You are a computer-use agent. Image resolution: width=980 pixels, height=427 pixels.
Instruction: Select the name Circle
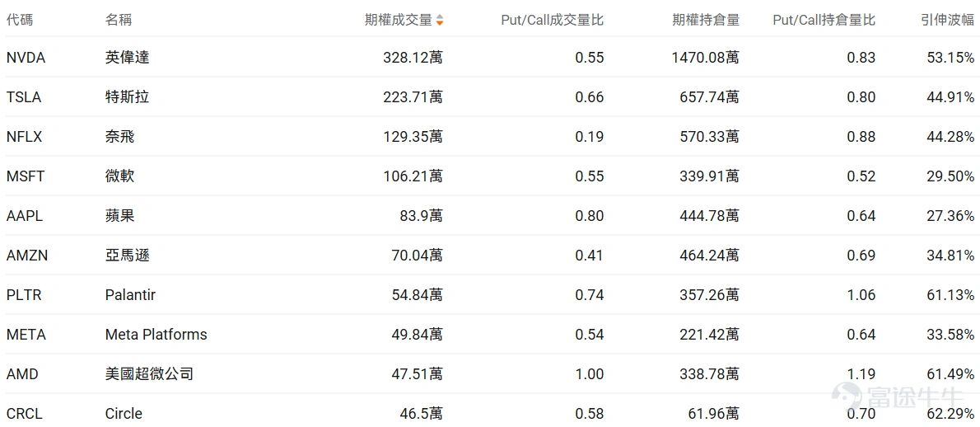124,413
